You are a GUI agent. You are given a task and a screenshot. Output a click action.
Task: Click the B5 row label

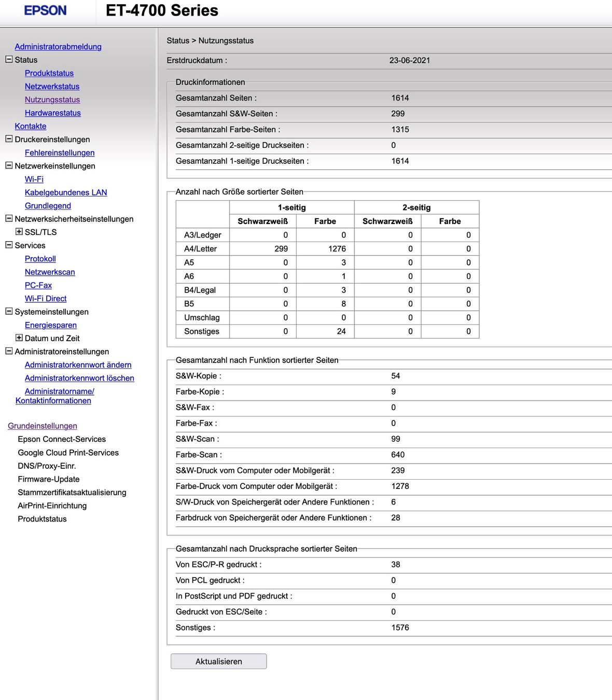pos(189,304)
